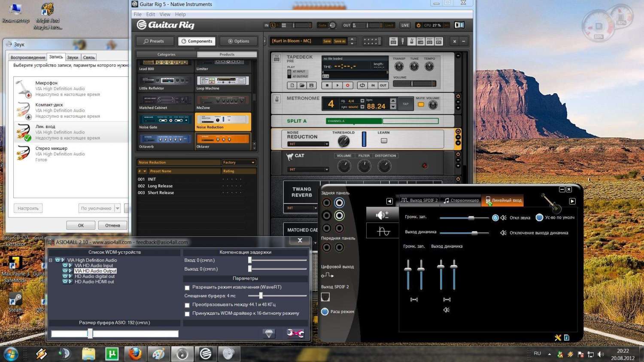Check the convert between 44.1 and 48 kHz box
The width and height of the screenshot is (644, 362).
pos(187,305)
